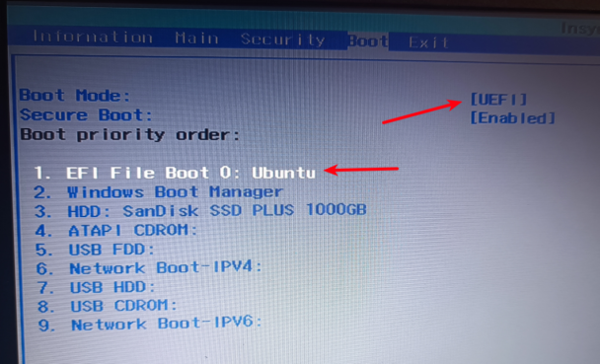Select the USB CDROM boot entry
The width and height of the screenshot is (600, 364).
(108, 306)
